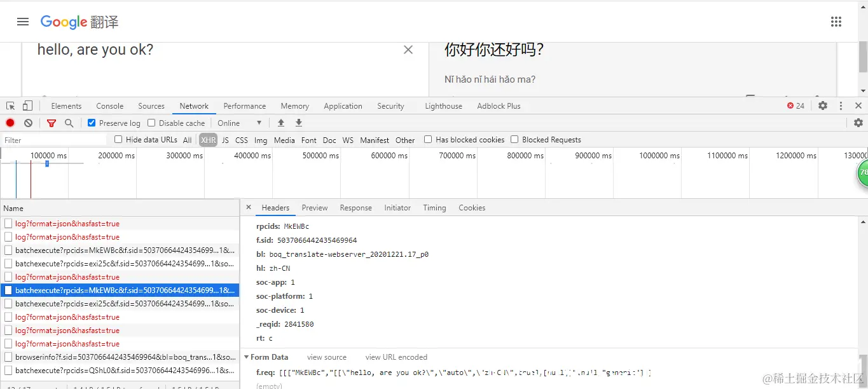Viewport: 868px width, 389px height.
Task: Stop recording network log
Action: pos(10,123)
